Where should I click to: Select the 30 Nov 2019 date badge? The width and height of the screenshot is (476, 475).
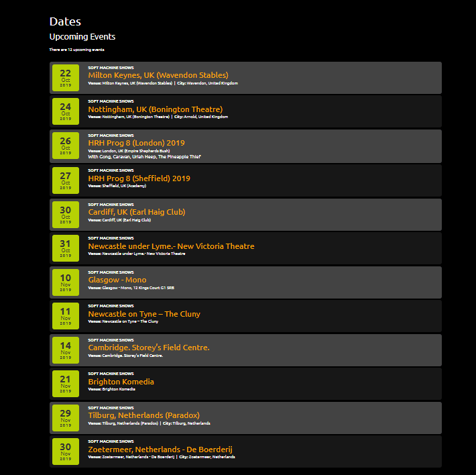coord(66,451)
